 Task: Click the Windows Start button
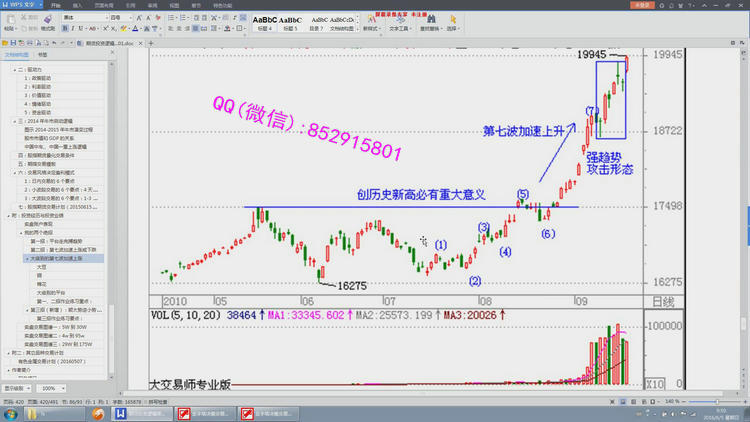click(x=9, y=413)
